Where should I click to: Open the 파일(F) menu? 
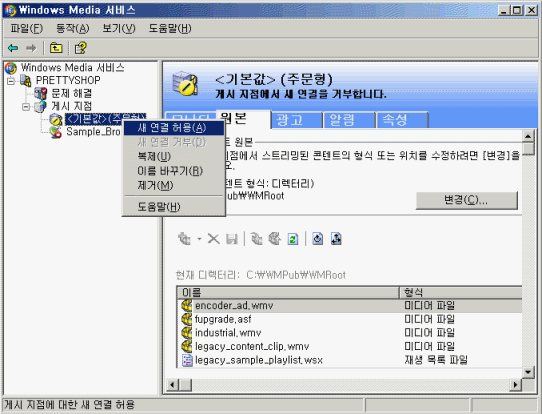point(27,28)
